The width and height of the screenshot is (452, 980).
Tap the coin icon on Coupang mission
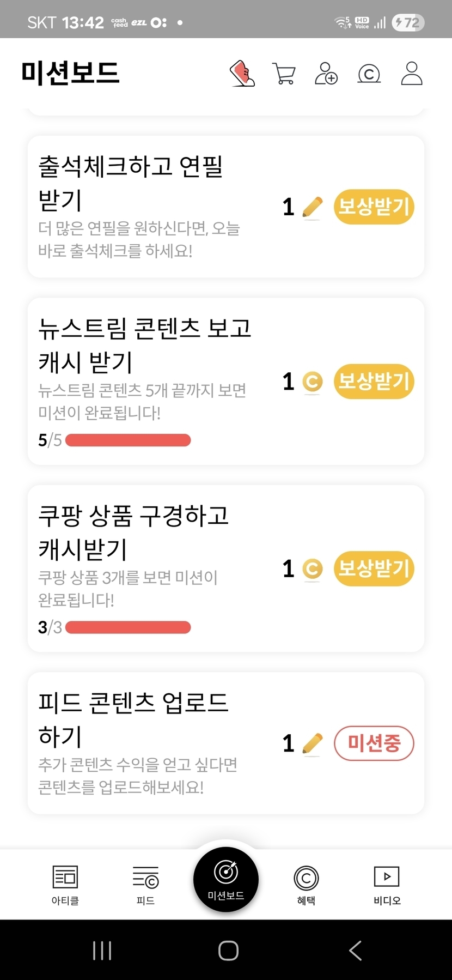coord(312,569)
